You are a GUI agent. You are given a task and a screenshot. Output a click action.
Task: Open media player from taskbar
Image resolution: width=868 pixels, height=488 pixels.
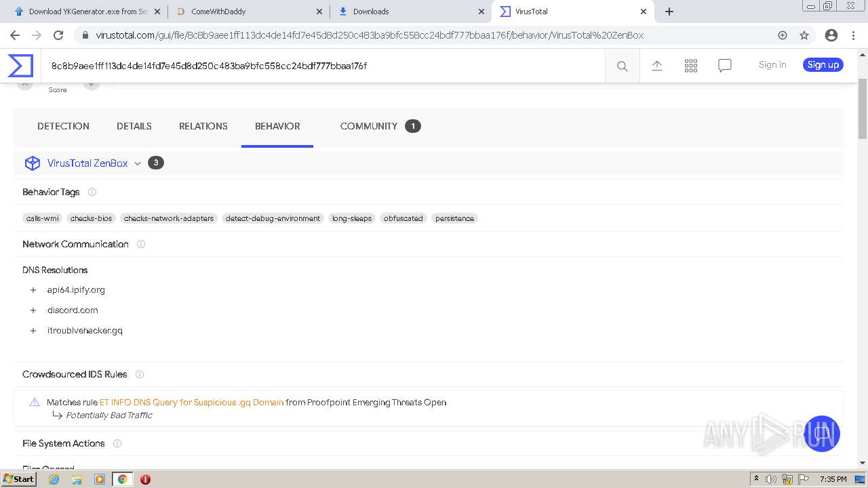click(x=100, y=479)
